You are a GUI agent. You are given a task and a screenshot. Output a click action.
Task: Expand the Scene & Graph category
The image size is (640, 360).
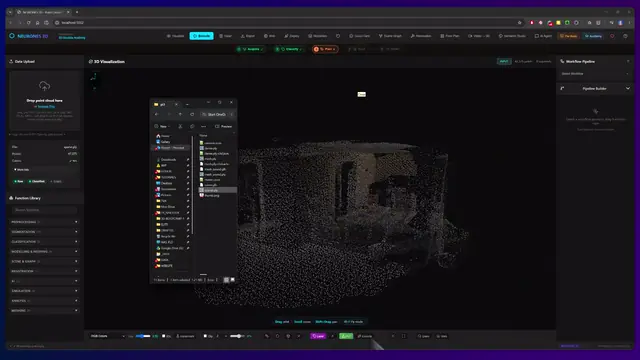[x=44, y=261]
